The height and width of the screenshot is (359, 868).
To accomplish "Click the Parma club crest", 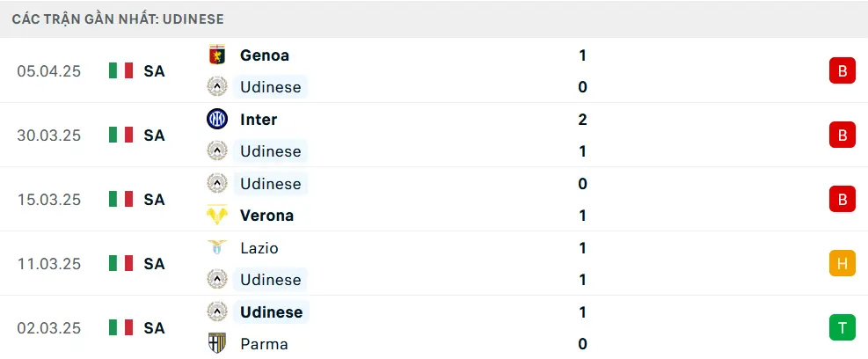I will pyautogui.click(x=217, y=343).
